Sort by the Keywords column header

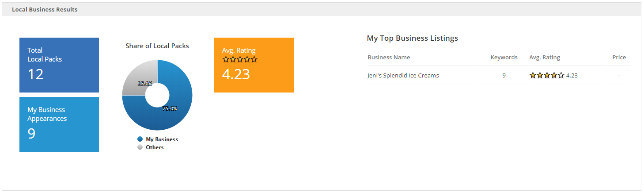click(x=504, y=58)
